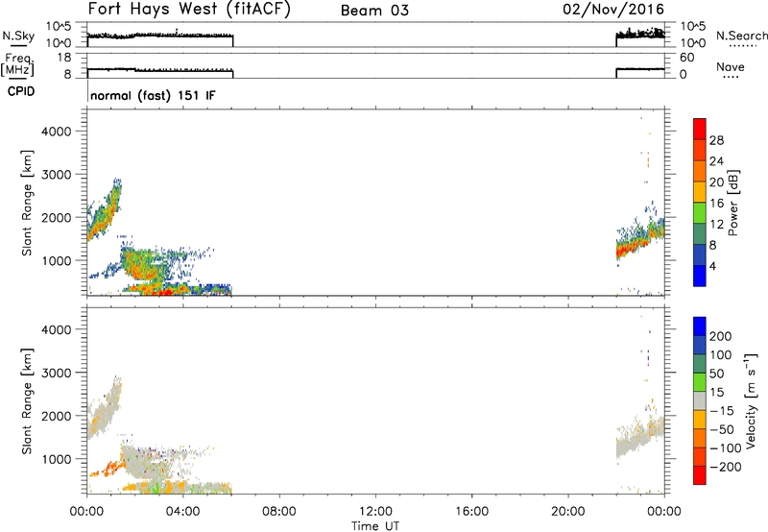Viewport: 768px width, 532px height.
Task: Click velocity scale value '-200'
Action: (x=725, y=467)
